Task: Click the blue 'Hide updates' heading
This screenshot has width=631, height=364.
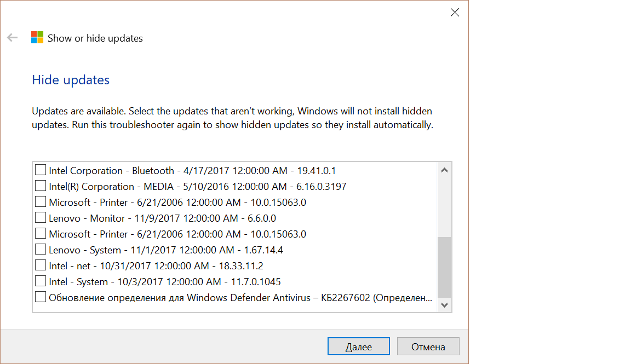Action: 71,79
